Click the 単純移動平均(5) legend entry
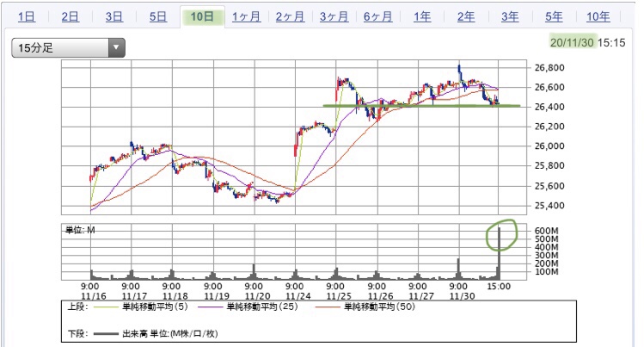This screenshot has height=347, width=644. 141,307
